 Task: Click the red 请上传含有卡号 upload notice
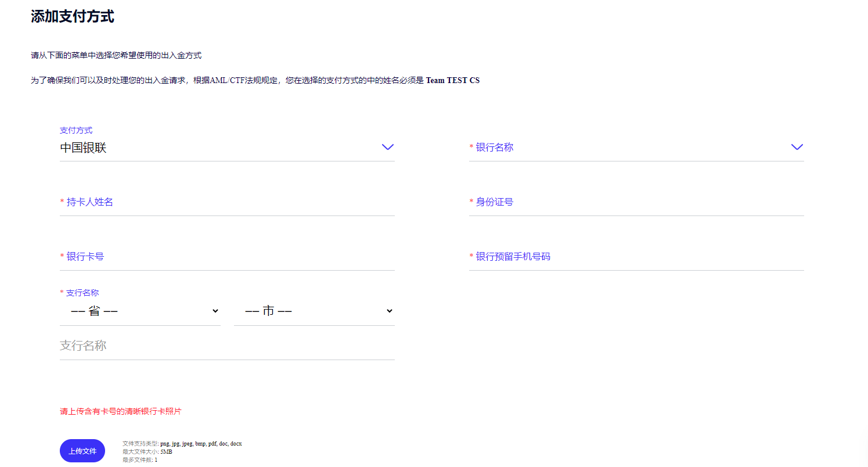pyautogui.click(x=121, y=411)
